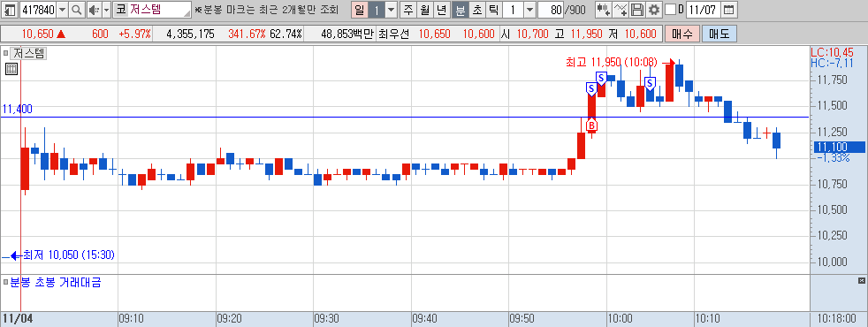This screenshot has width=868, height=327.
Task: Click the 최우선 quote label
Action: coord(393,34)
